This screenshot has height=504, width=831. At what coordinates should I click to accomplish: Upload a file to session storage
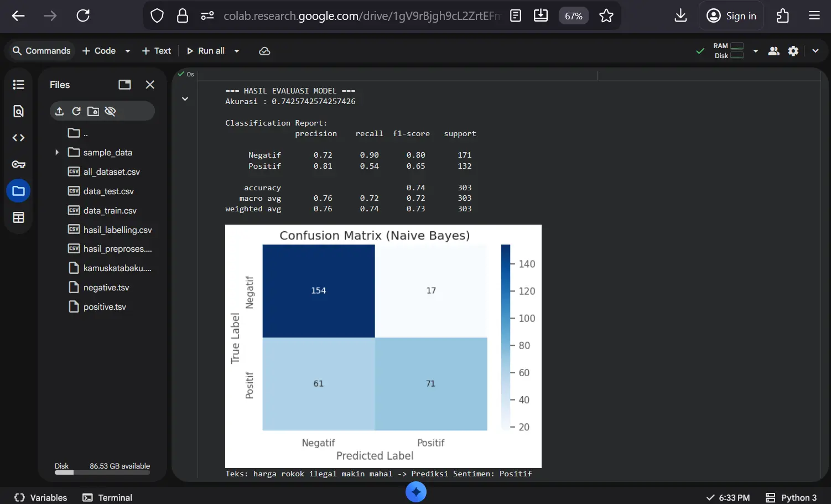[x=59, y=111]
